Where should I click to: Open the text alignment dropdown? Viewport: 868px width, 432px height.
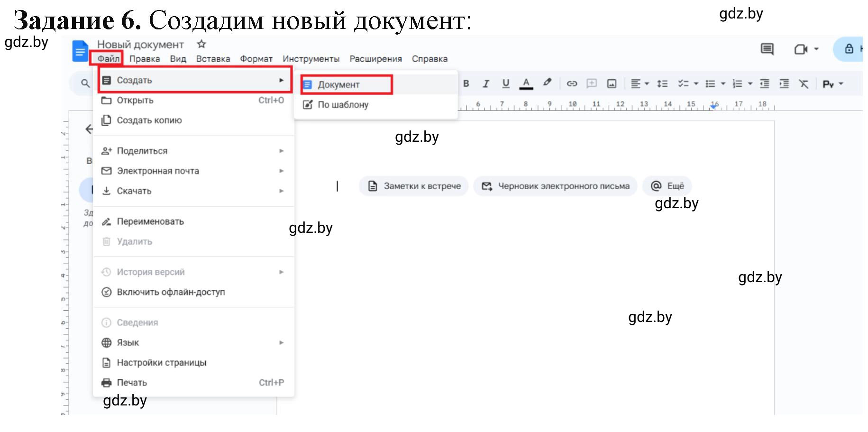tap(640, 84)
